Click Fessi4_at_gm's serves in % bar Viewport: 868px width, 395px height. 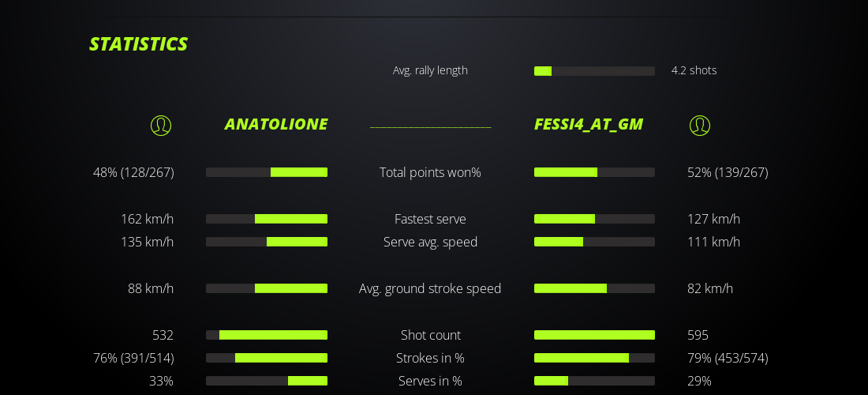coord(594,381)
